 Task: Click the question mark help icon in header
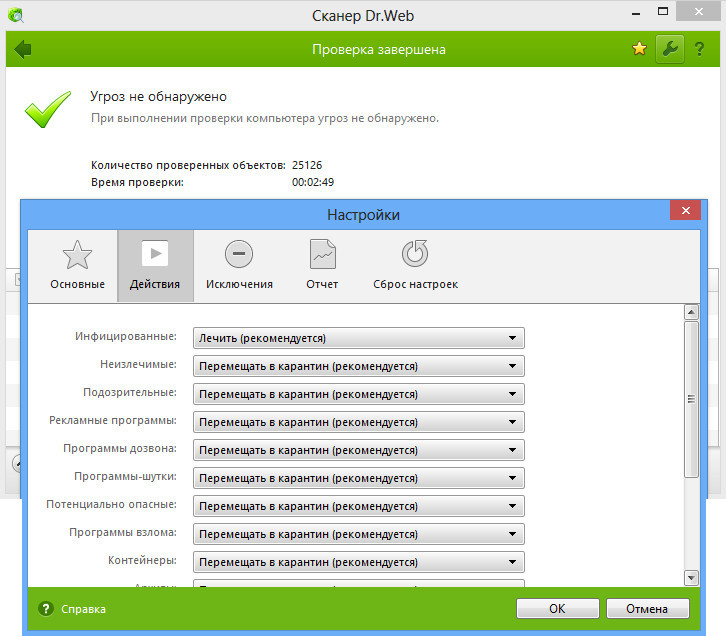point(699,49)
